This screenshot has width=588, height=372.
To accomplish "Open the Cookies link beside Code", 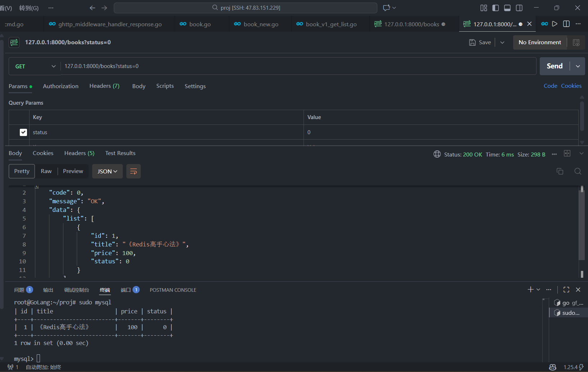I will [x=571, y=86].
